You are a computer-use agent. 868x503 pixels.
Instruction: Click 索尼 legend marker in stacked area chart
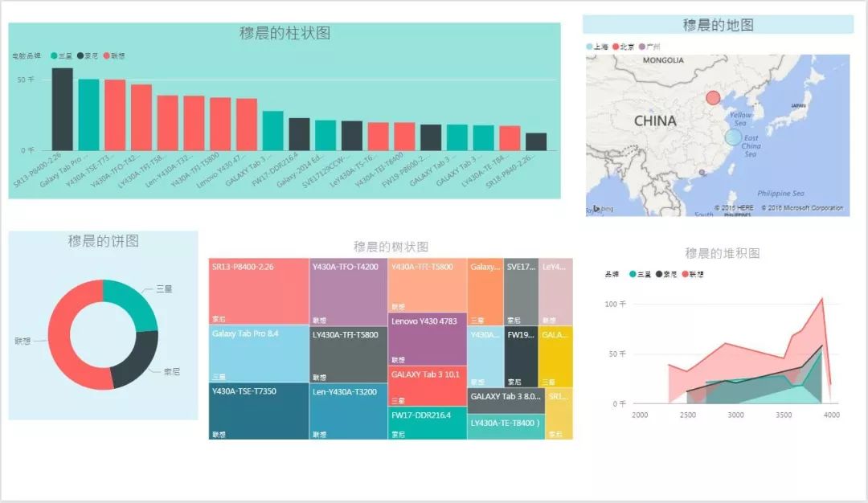click(659, 274)
